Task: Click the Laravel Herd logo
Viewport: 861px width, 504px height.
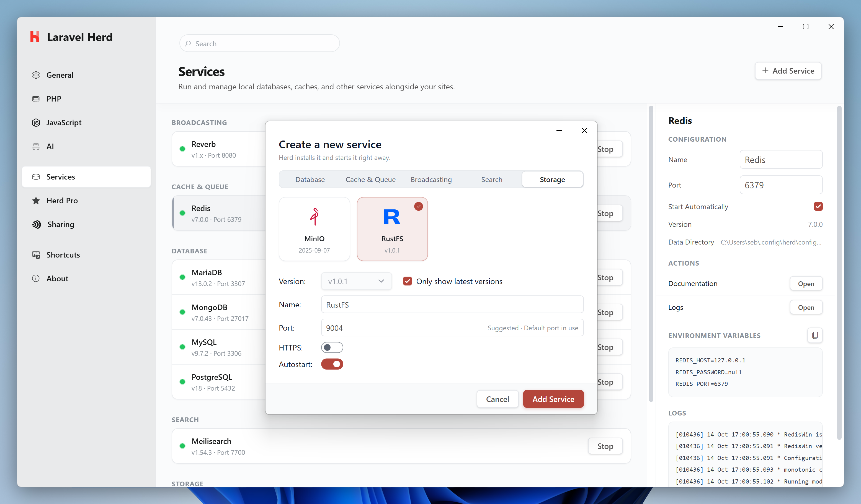Action: pyautogui.click(x=35, y=37)
